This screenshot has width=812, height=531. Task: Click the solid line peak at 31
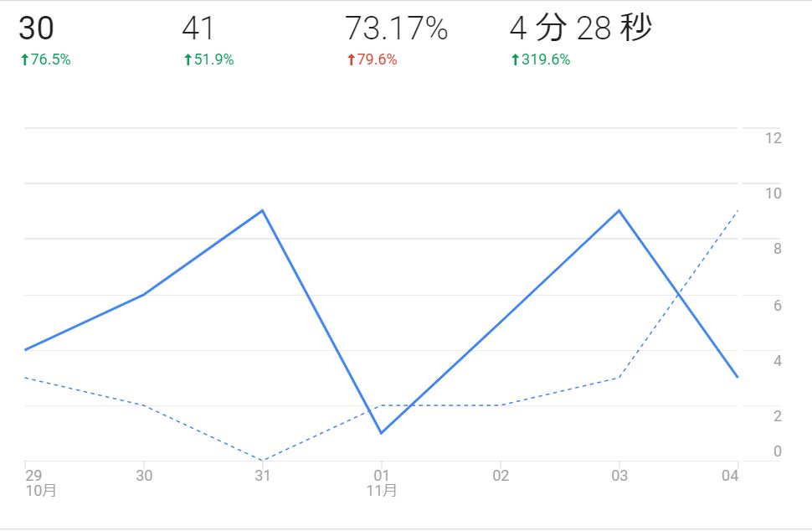[x=263, y=210]
